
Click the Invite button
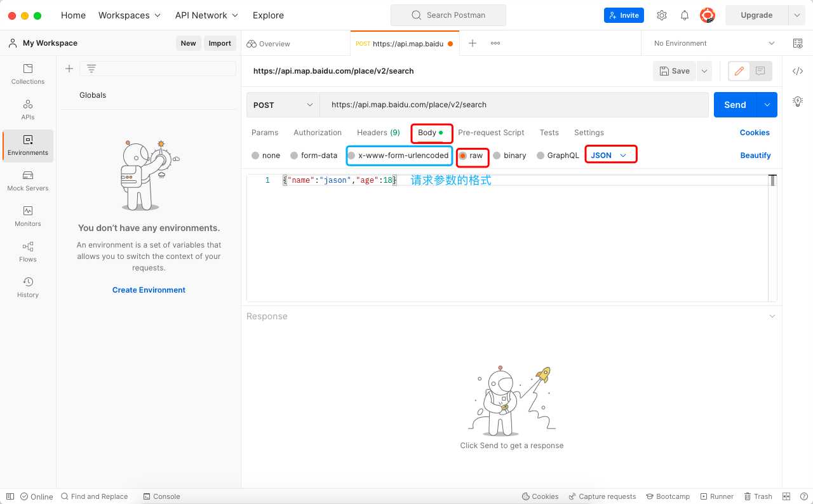pos(624,15)
